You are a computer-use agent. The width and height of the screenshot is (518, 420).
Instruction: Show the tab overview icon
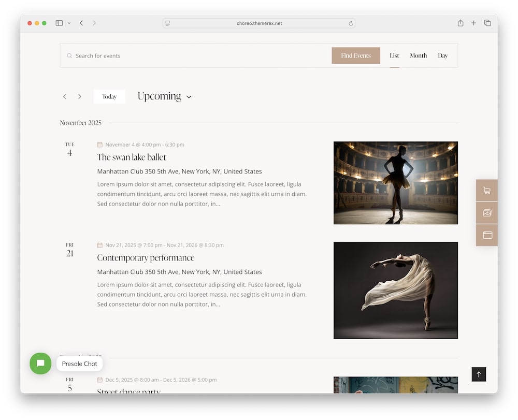pos(487,23)
